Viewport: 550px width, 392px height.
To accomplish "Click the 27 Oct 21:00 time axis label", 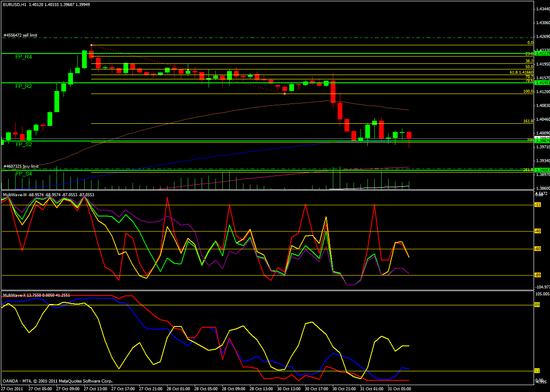I will tap(150, 389).
